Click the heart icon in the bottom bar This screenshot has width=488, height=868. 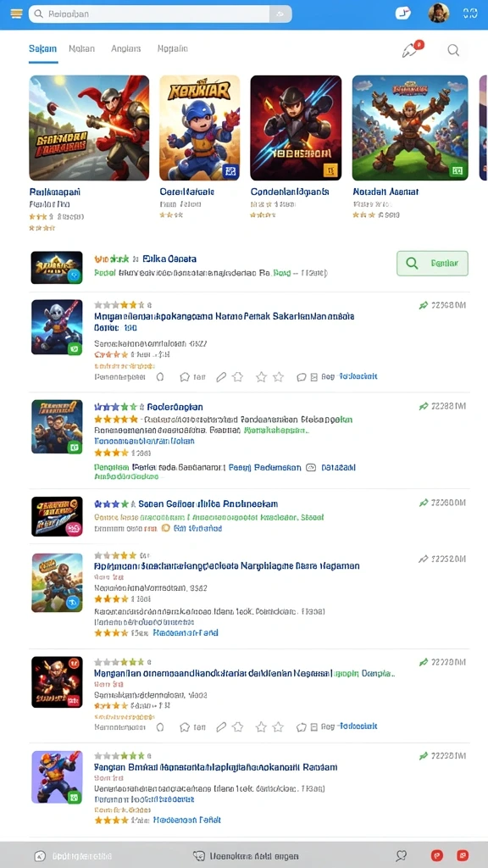pyautogui.click(x=402, y=856)
